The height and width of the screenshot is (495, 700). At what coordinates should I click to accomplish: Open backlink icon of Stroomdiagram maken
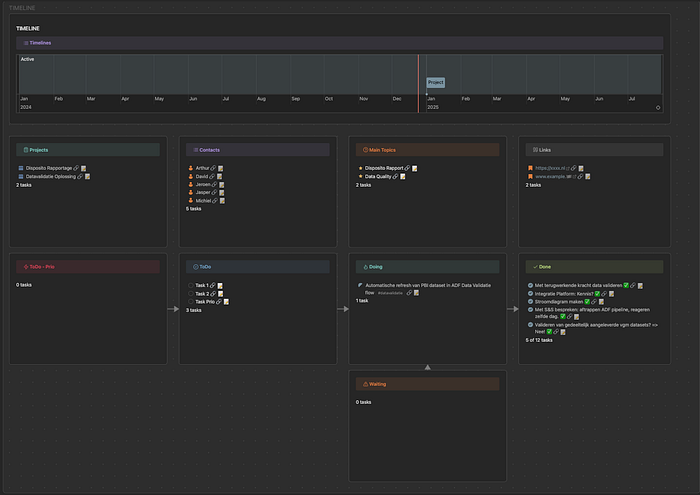[x=594, y=302]
